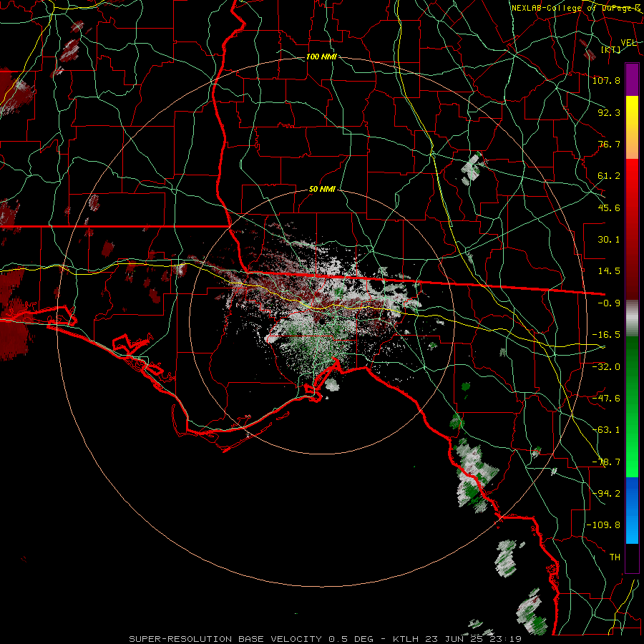This screenshot has height=644, width=644.
Task: Click the blue segment of the velocity color bar
Action: (632, 510)
